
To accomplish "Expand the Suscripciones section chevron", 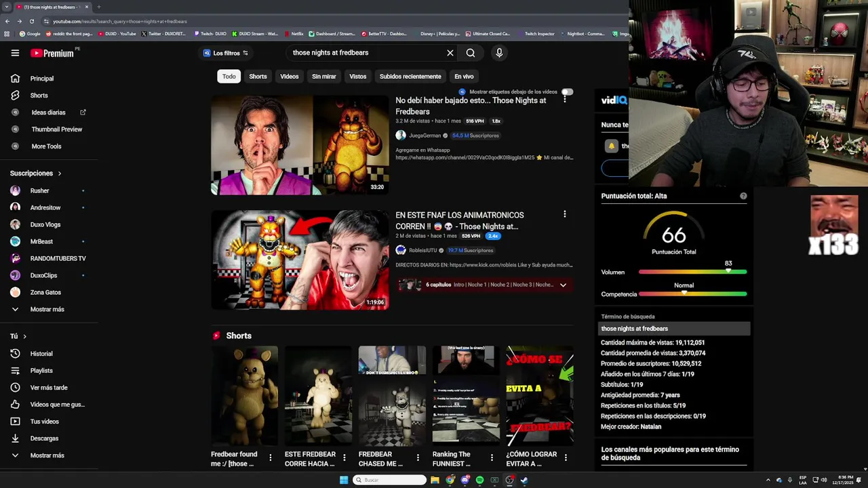I will [60, 174].
